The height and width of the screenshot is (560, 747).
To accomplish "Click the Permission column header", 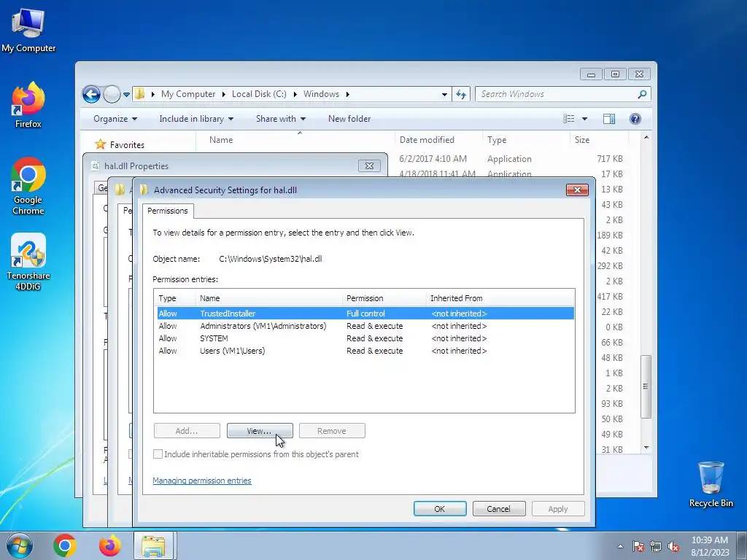I will pos(384,298).
